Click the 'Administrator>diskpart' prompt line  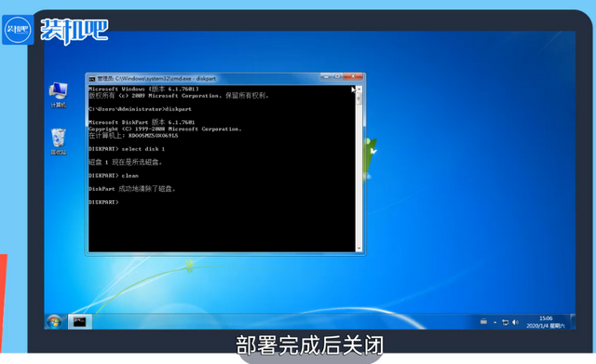(x=140, y=109)
